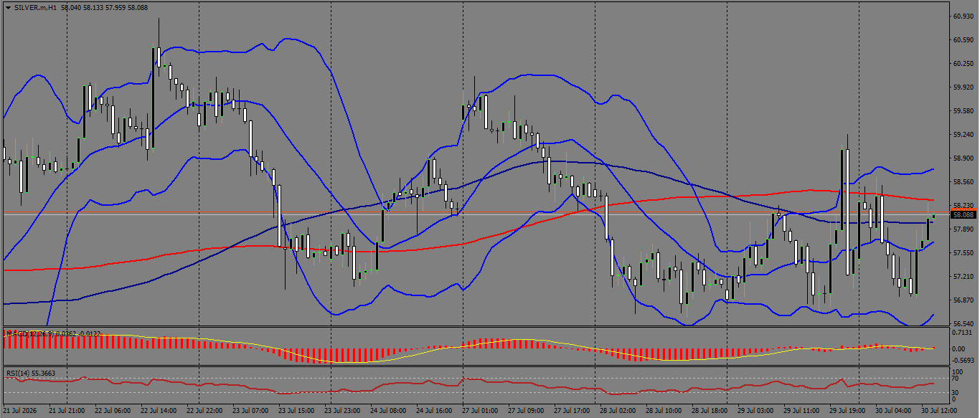Click the 60.590 price axis label
This screenshot has width=980, height=418.
click(962, 39)
